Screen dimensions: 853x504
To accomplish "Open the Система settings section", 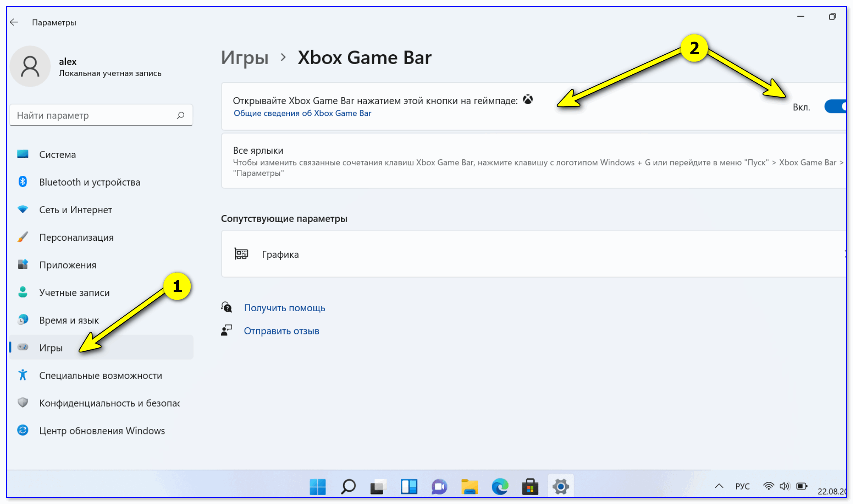I will coord(101,155).
